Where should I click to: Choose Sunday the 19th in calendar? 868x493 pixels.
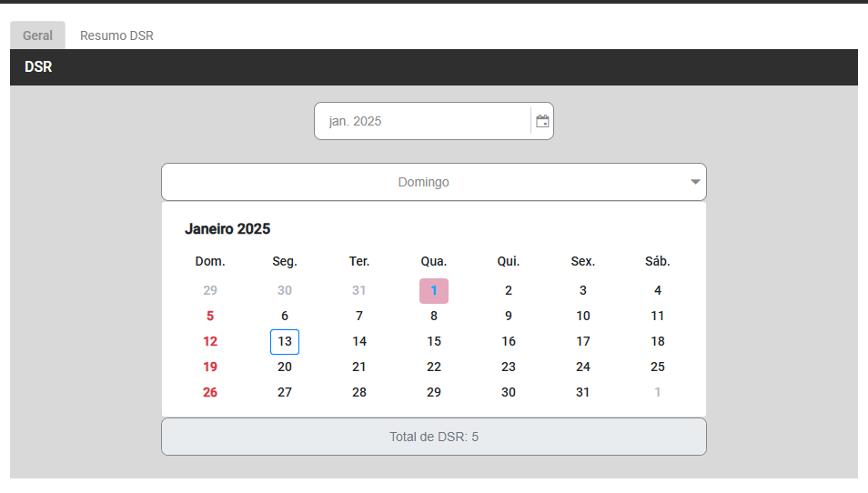pyautogui.click(x=210, y=367)
